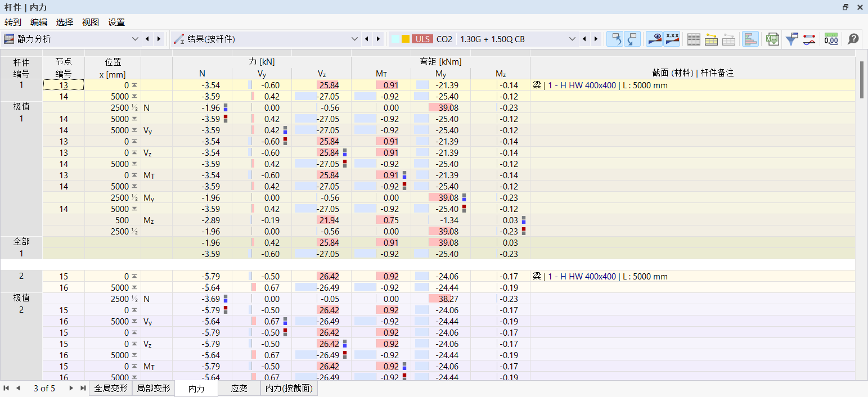Select node cell 13 of member 1
The image size is (868, 397).
coord(64,85)
